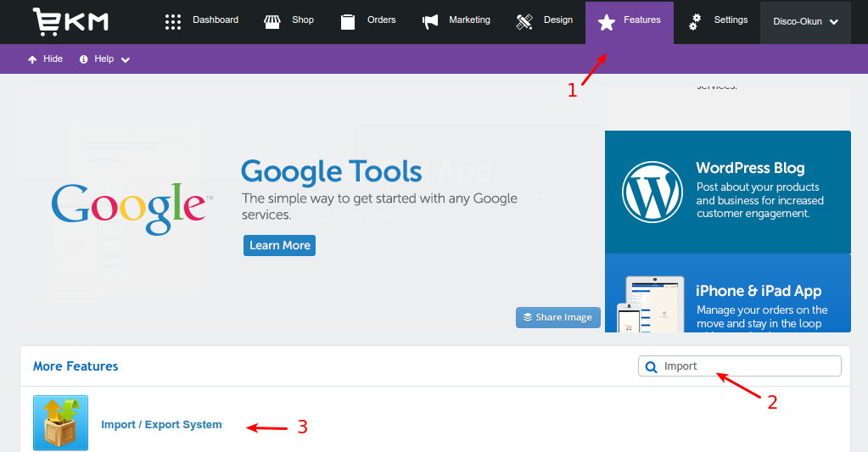Click the Help info icon
The image size is (868, 452).
tap(84, 59)
